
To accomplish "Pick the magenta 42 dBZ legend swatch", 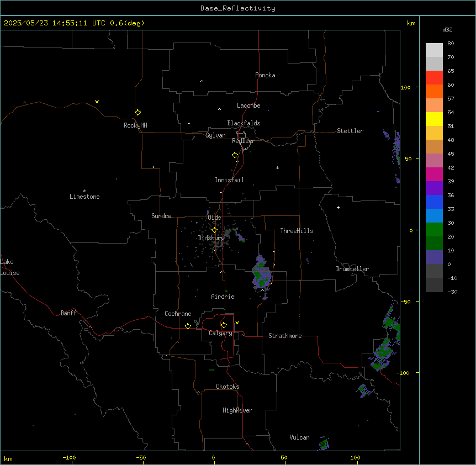I will click(434, 174).
